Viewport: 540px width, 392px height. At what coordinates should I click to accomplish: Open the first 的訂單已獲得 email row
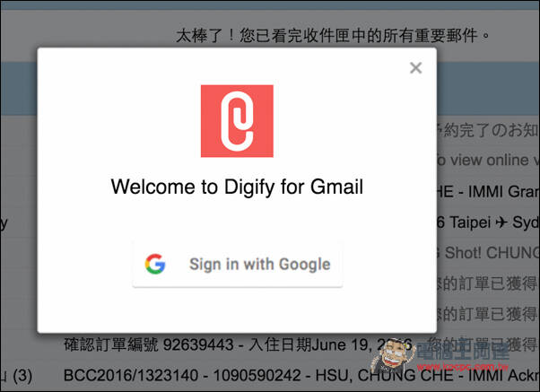click(x=488, y=283)
